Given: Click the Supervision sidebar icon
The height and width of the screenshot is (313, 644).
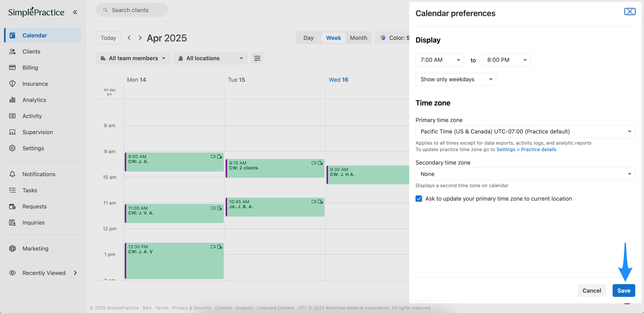Looking at the screenshot, I should tap(12, 132).
